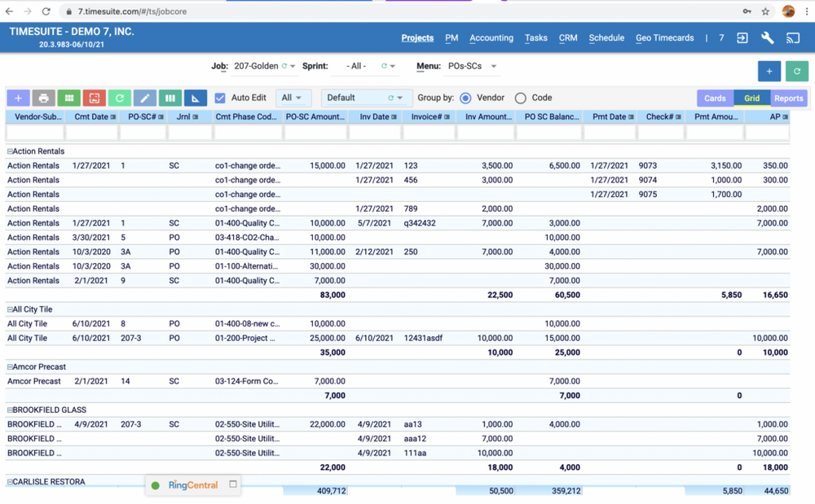This screenshot has width=815, height=504.
Task: Open the Sprint All dropdown
Action: pos(392,66)
